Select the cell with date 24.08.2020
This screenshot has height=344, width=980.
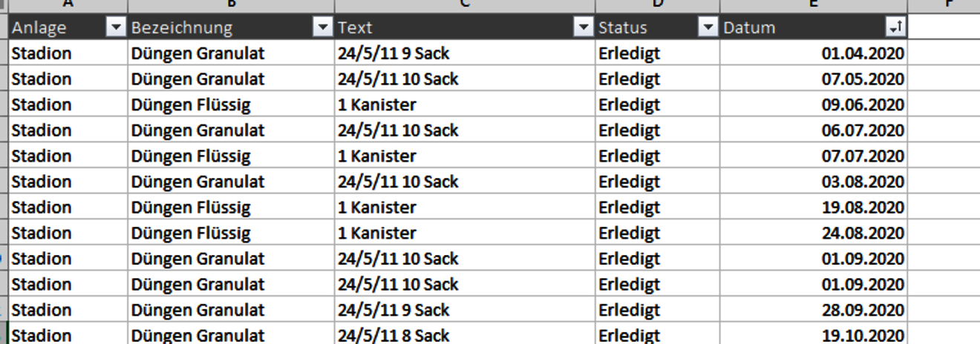[813, 233]
